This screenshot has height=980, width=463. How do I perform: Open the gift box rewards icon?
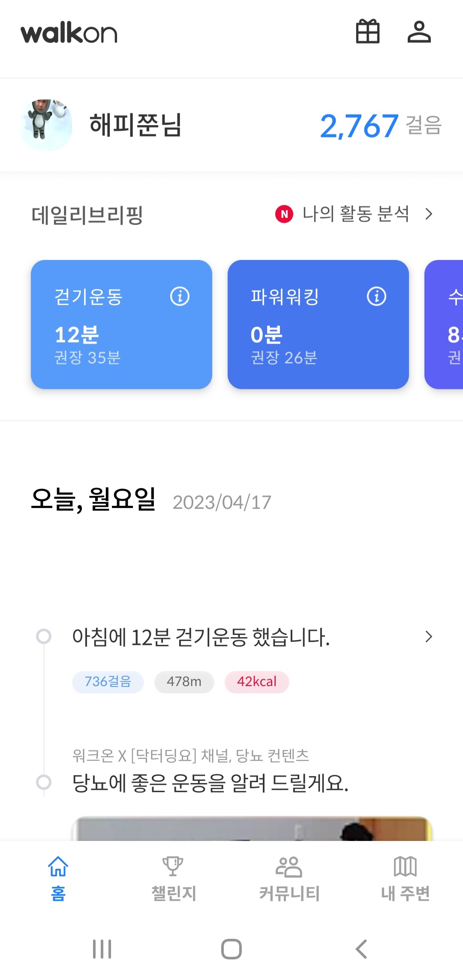point(368,32)
